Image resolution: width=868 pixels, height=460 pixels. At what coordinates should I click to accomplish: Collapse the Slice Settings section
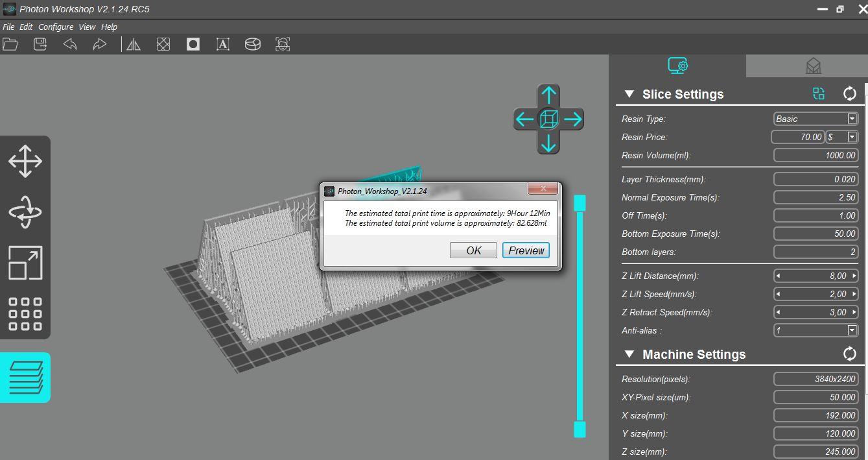tap(629, 94)
